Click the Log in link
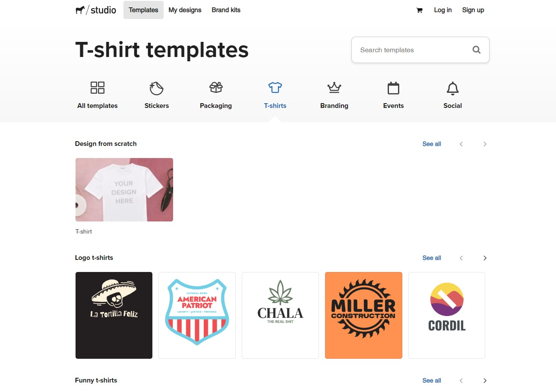This screenshot has width=556, height=392. (442, 10)
